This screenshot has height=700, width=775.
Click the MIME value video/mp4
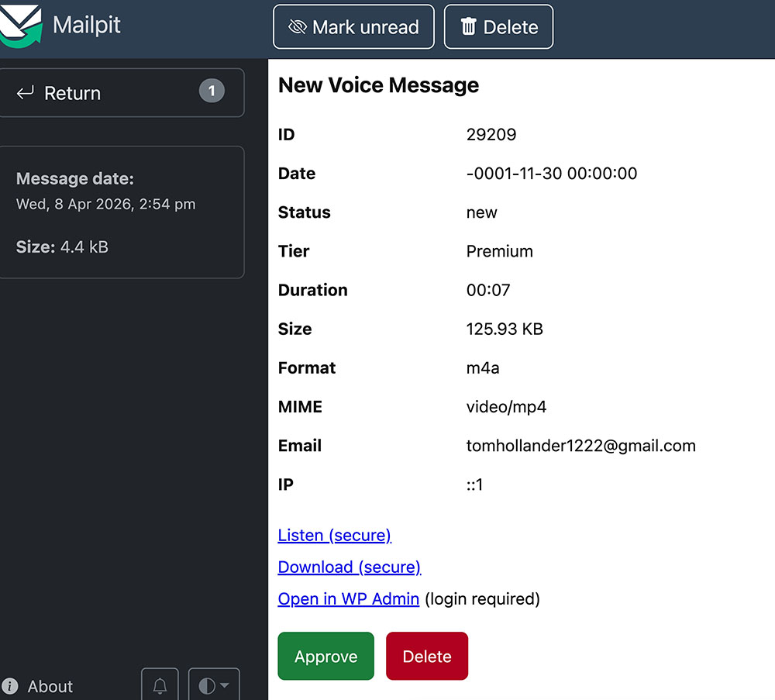(506, 407)
